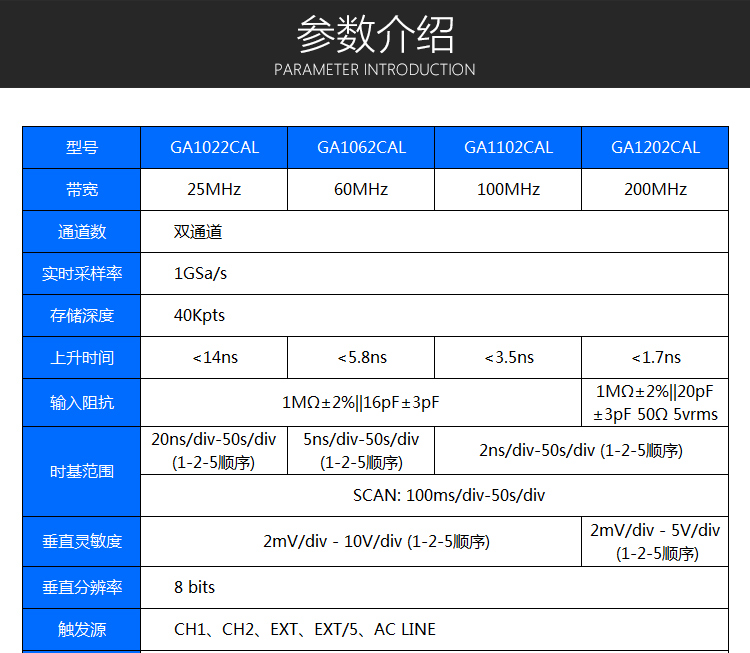Screen dimensions: 750x653
Task: Select the 带宽 row label
Action: (82, 189)
